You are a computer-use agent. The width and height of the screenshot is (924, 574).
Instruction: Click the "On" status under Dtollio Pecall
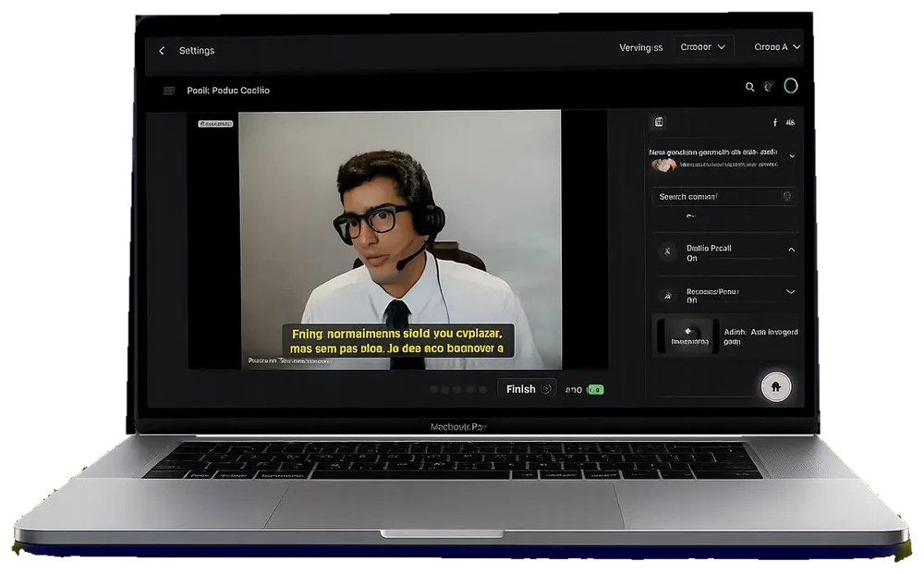pyautogui.click(x=692, y=259)
